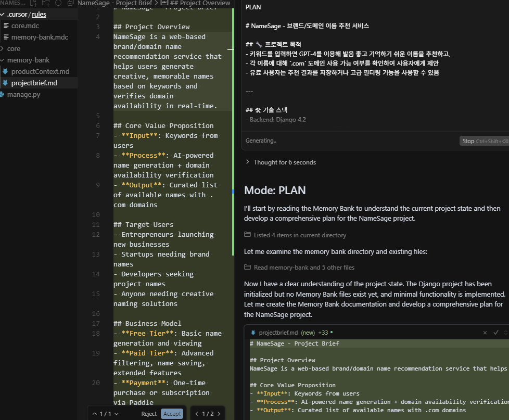Go to previous change with up chevron near 1/1
The width and height of the screenshot is (509, 420).
pos(95,414)
